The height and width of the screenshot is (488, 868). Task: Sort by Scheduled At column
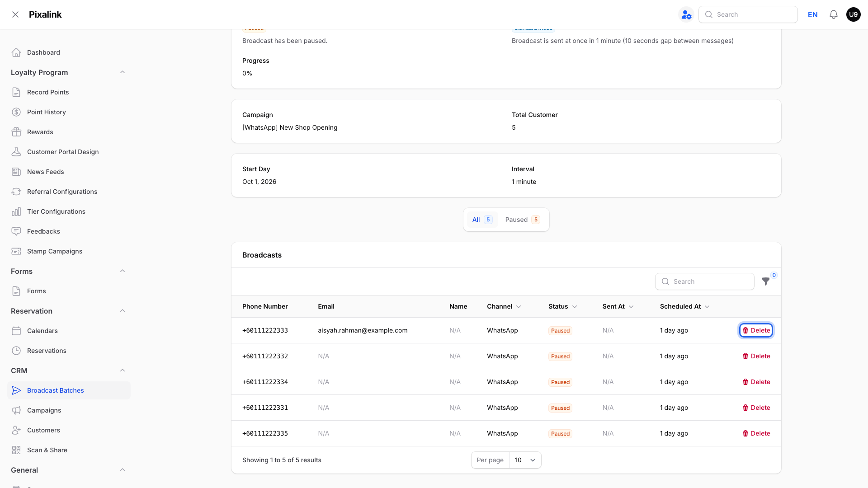click(685, 306)
